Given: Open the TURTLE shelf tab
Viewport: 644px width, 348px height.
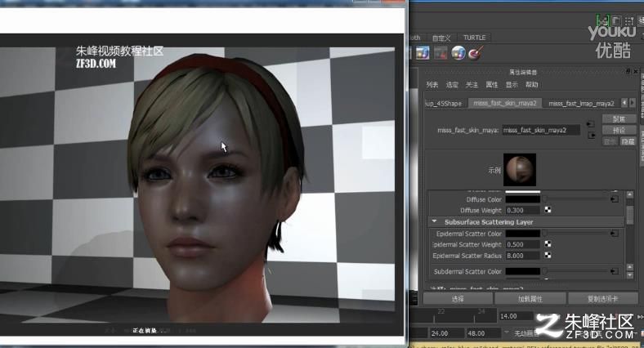Looking at the screenshot, I should (474, 38).
